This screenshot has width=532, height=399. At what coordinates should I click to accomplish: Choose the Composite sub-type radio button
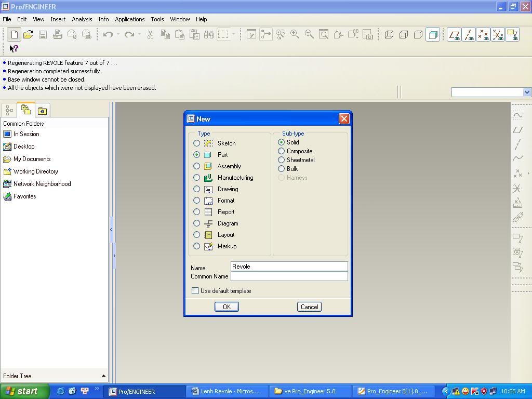pyautogui.click(x=281, y=151)
